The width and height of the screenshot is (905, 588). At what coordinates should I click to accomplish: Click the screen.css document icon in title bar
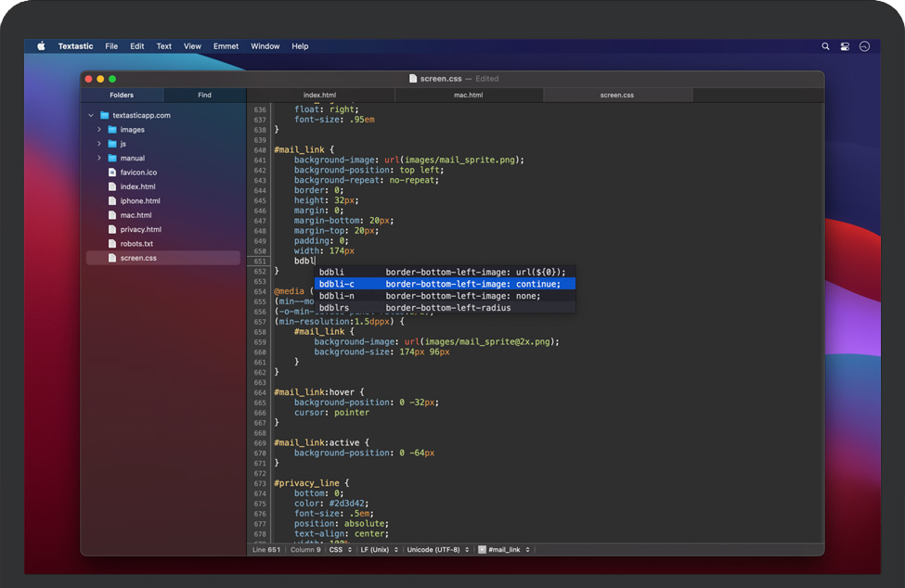[413, 79]
